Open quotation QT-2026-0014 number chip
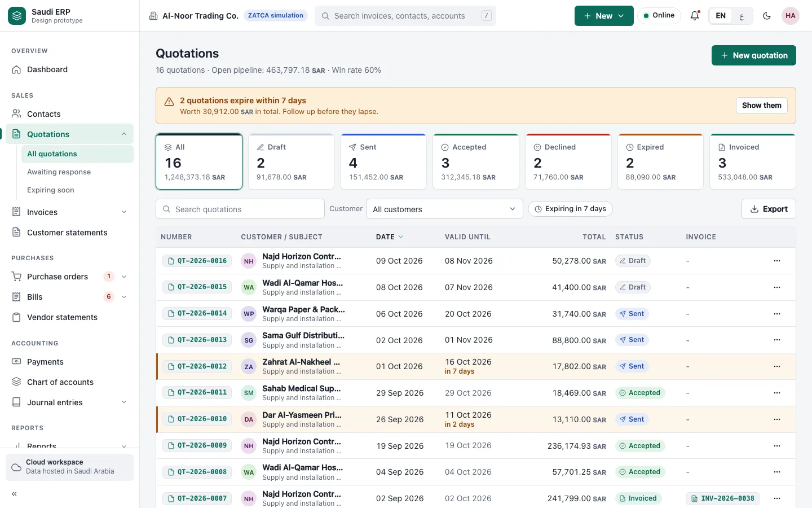 [197, 313]
